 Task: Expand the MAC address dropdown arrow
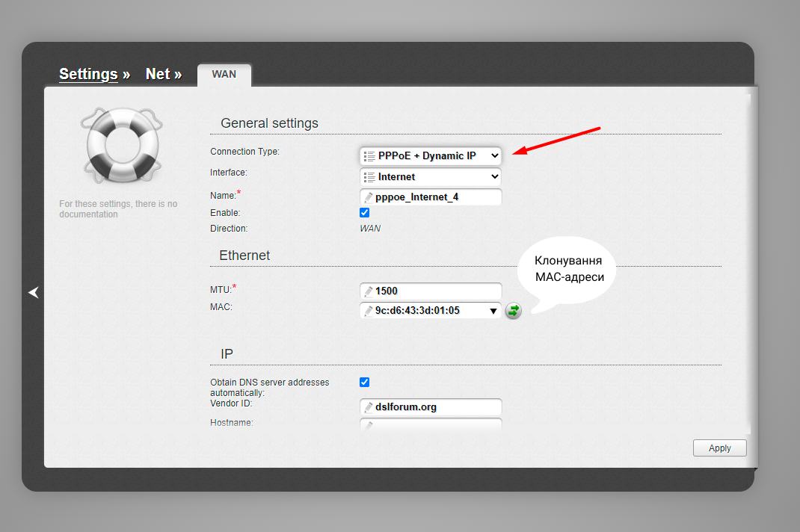click(x=493, y=310)
